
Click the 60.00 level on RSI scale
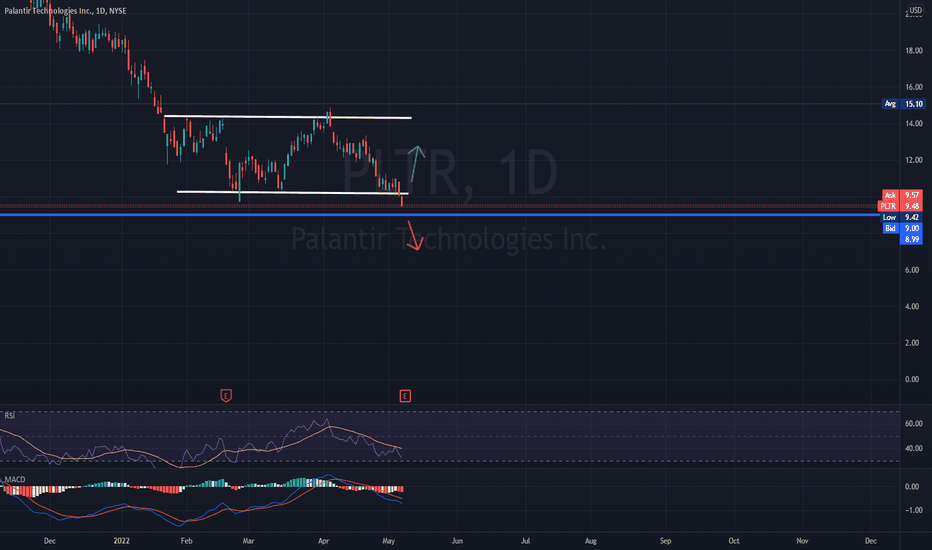click(x=914, y=424)
